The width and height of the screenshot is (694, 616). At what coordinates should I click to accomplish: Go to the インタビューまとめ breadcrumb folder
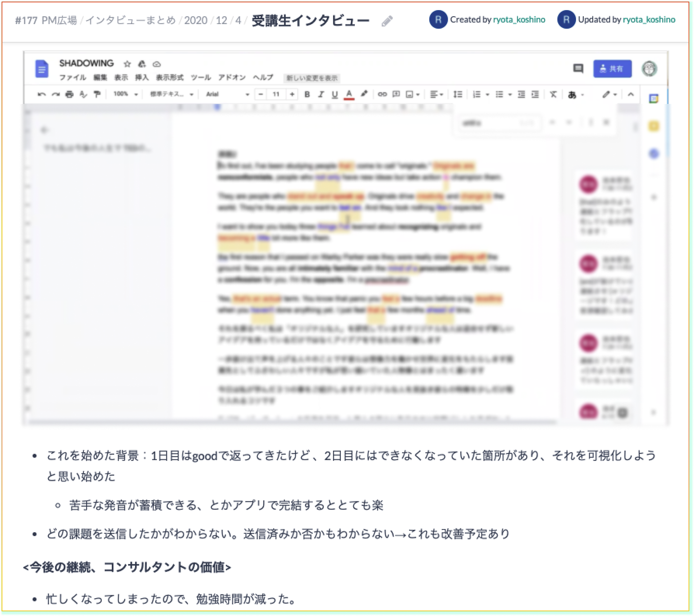point(130,20)
